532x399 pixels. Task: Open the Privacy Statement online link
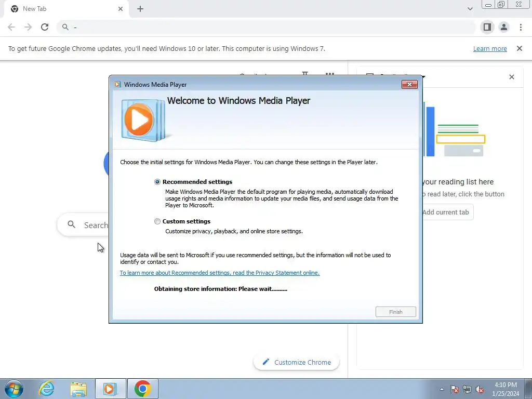[220, 273]
